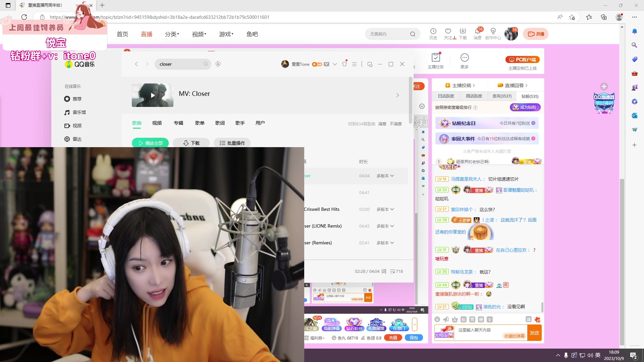The width and height of the screenshot is (644, 362).
Task: Open the emoji picker in chat toolbar
Action: tap(438, 319)
